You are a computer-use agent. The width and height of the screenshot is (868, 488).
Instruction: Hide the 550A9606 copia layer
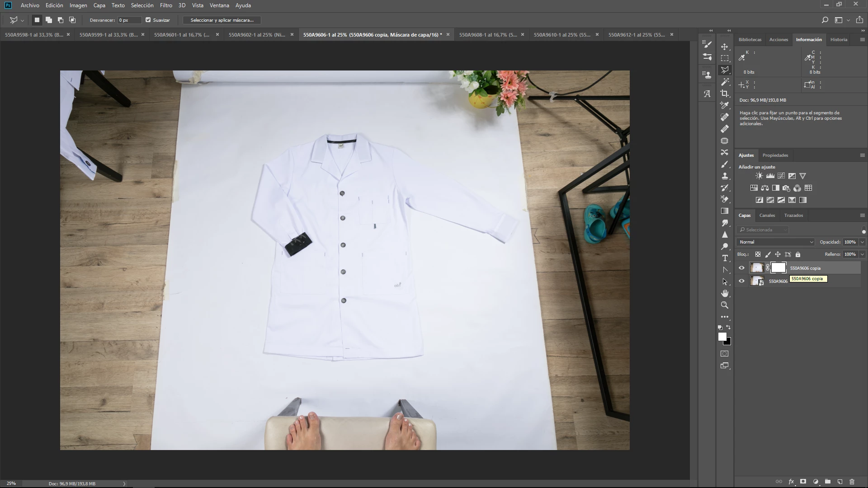coord(741,268)
